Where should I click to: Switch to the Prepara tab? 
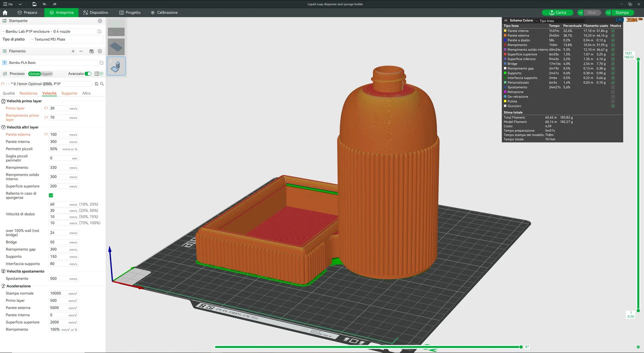[x=27, y=12]
